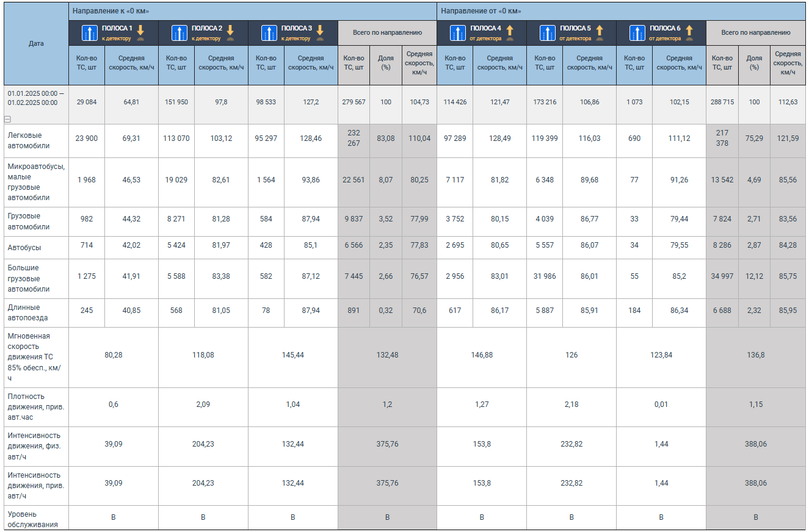Click the blue lane sign icon for Полоса 4

[458, 33]
